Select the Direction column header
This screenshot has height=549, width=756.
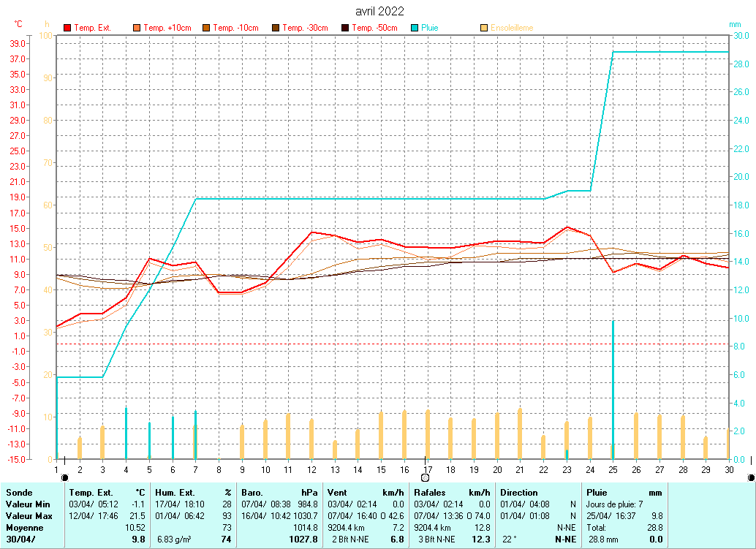518,493
